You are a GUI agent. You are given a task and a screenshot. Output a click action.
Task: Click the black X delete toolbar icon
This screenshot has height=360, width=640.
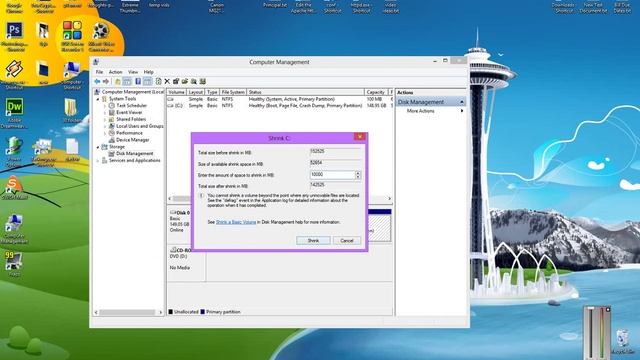(x=167, y=82)
